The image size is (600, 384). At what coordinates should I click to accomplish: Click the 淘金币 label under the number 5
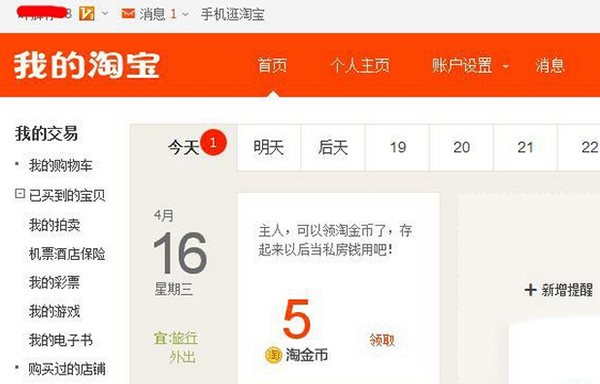coord(307,355)
